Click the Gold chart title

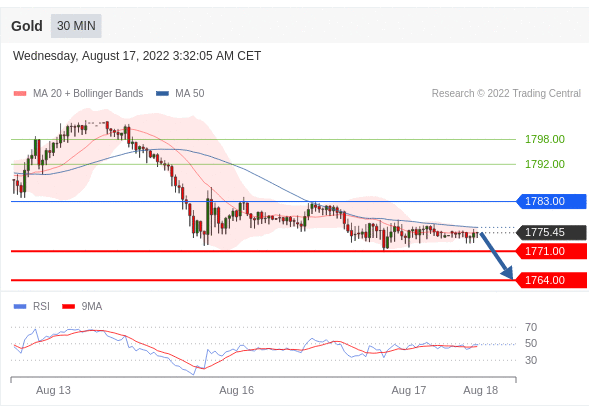tap(27, 26)
